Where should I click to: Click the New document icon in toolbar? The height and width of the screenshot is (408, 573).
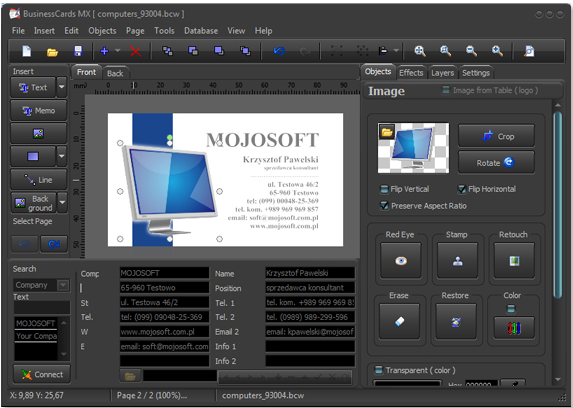point(27,51)
